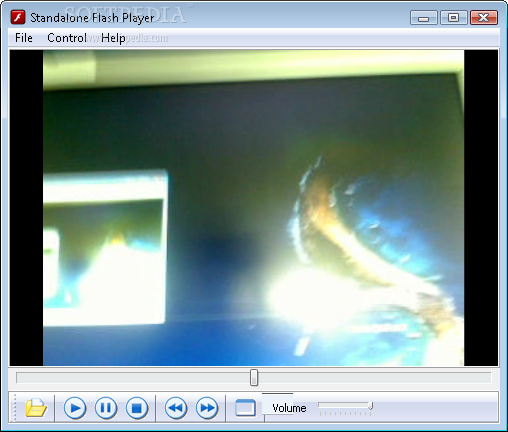
Task: Open the Control menu
Action: [67, 38]
